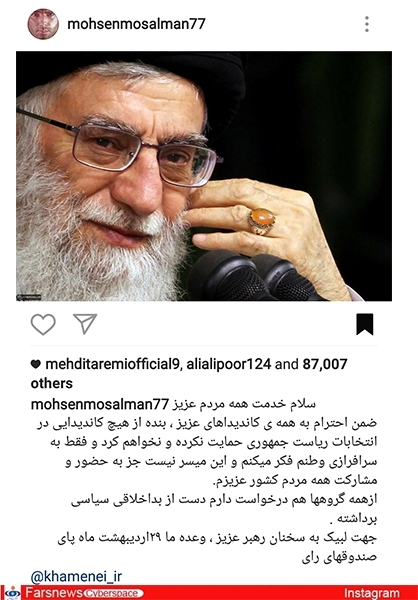Click mohsenmosalman77 username in the caption
This screenshot has width=418, height=600.
(100, 404)
